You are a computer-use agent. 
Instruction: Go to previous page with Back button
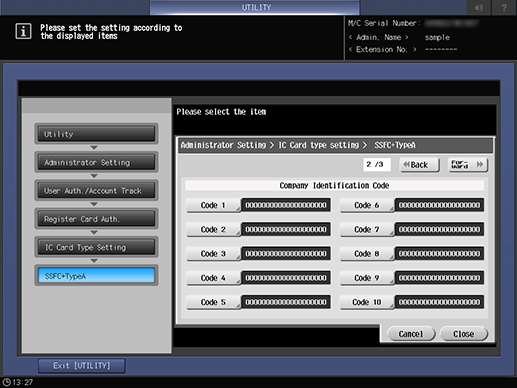(419, 165)
